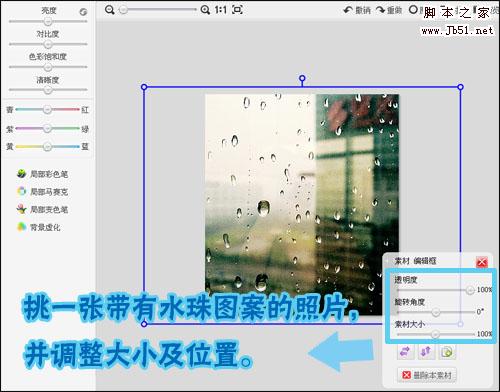Image resolution: width=500 pixels, height=392 pixels.
Task: Click the top-right corner selection handle
Action: click(460, 87)
